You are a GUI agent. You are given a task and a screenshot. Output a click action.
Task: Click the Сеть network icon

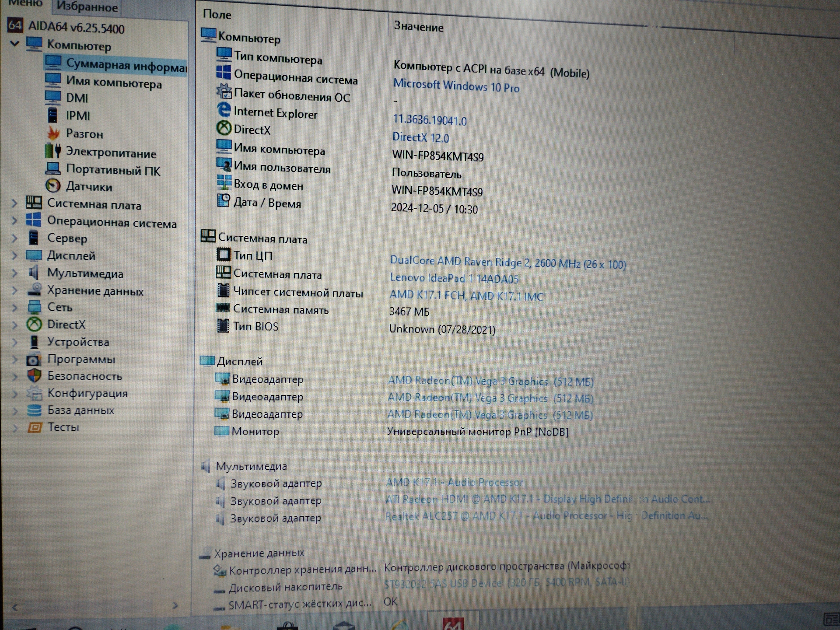click(34, 307)
